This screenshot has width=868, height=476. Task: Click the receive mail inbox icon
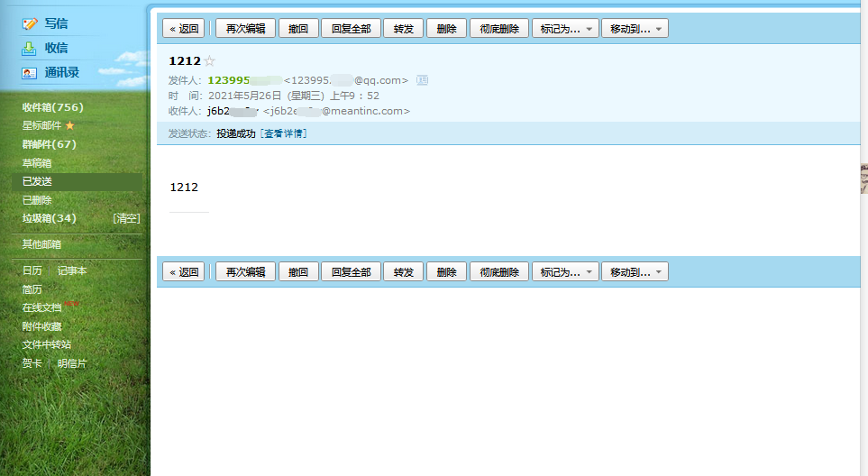click(x=29, y=49)
